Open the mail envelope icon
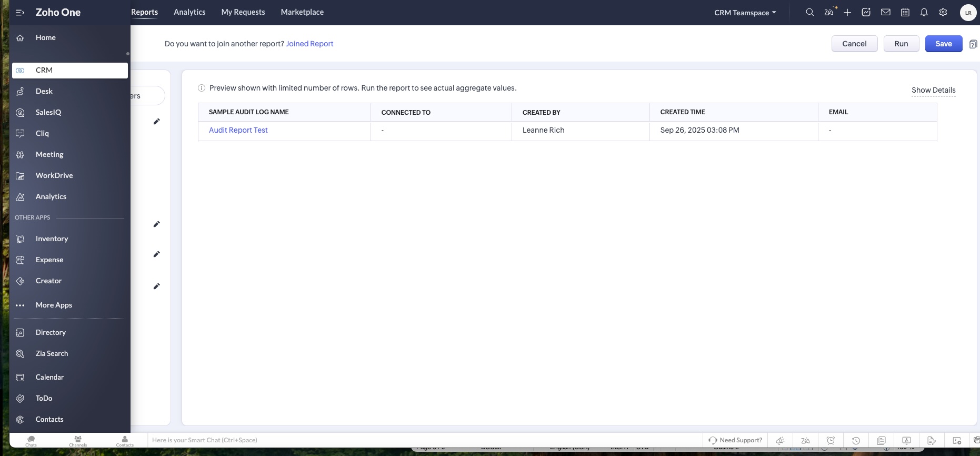The image size is (980, 456). (x=886, y=12)
